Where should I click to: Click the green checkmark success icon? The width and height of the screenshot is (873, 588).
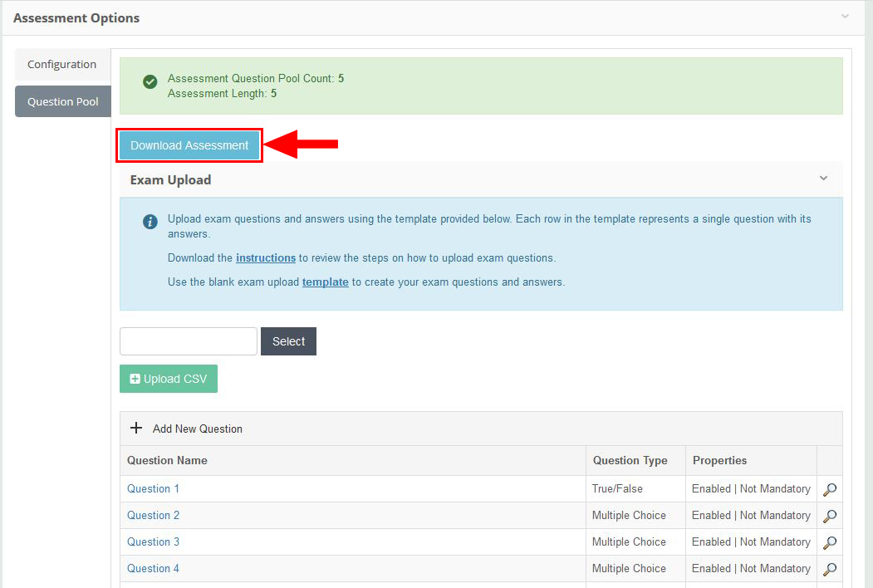(150, 81)
